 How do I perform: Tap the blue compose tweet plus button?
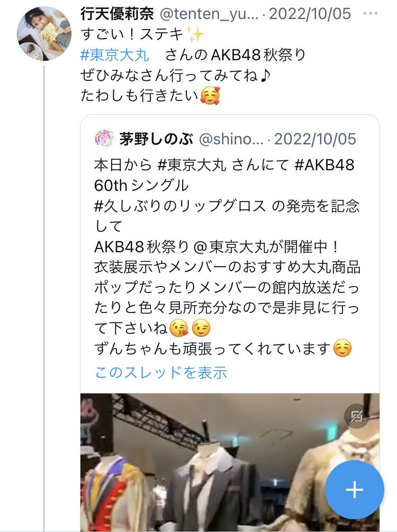[355, 490]
